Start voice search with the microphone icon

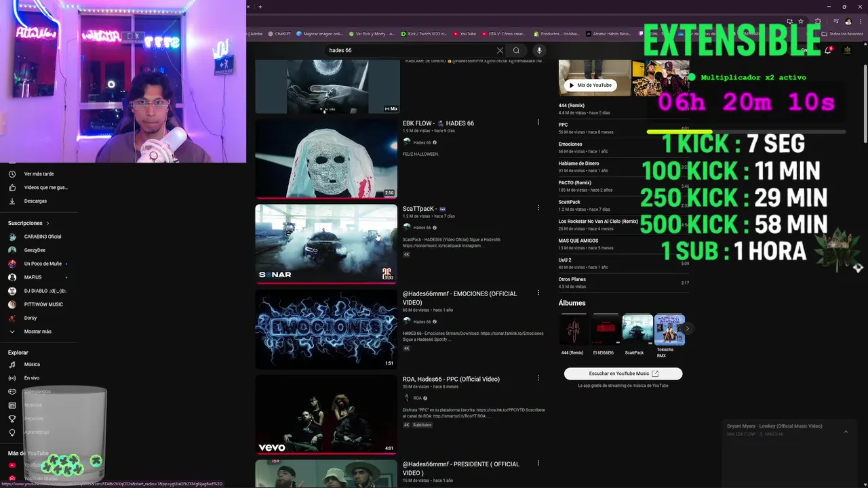pos(539,50)
